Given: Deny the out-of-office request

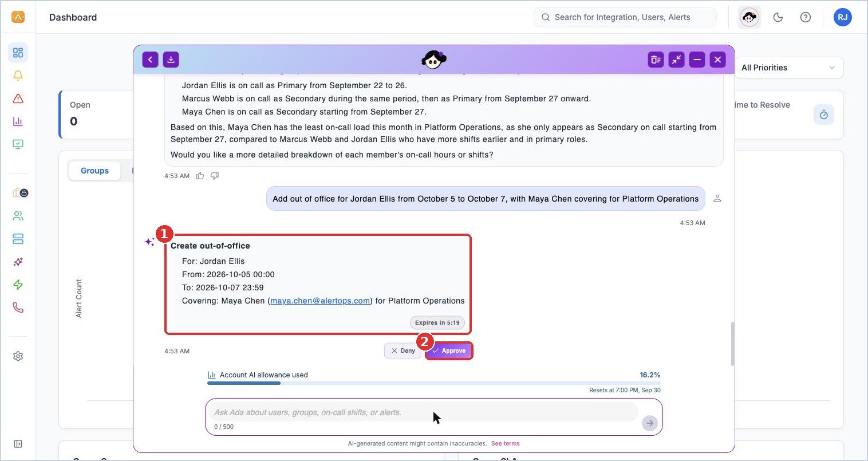Looking at the screenshot, I should (x=403, y=350).
